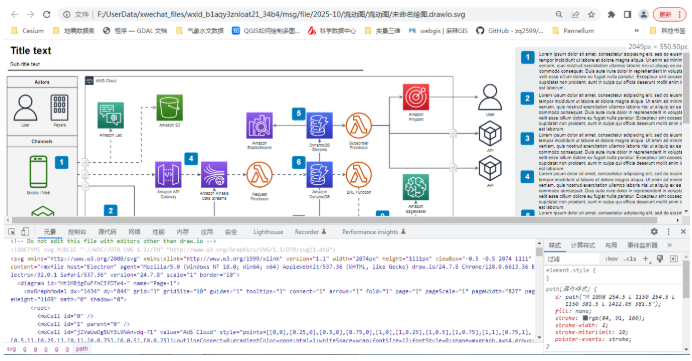Image resolution: width=692 pixels, height=361 pixels.
Task: Go forward to the next page
Action: (x=30, y=15)
